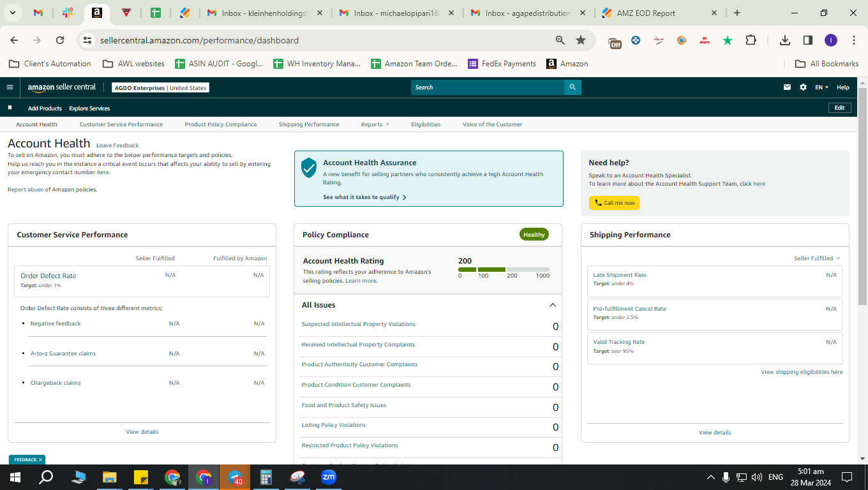
Task: Toggle the Chrome side panel icon
Action: click(808, 40)
